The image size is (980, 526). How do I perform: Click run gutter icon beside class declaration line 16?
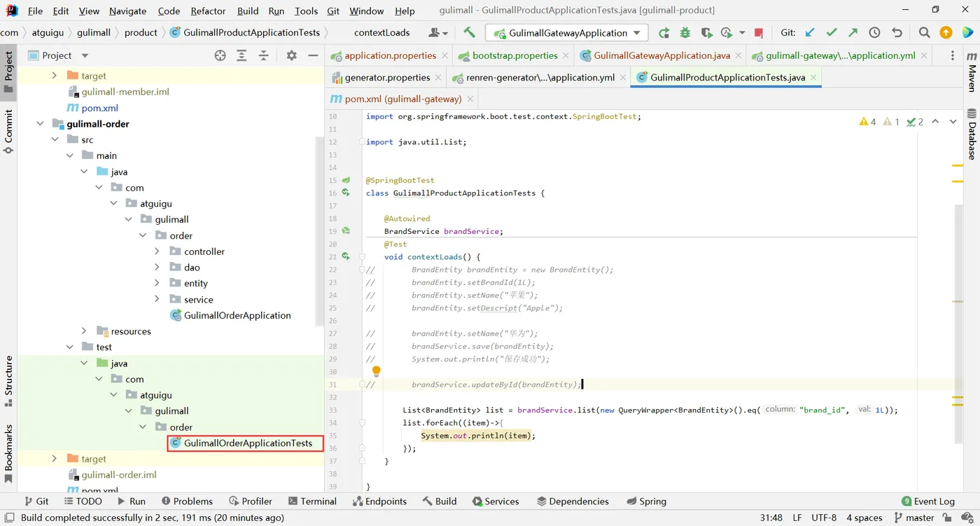pos(346,193)
